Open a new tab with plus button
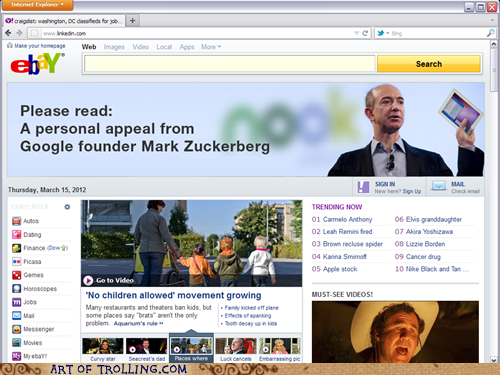500x375 pixels. [x=132, y=21]
